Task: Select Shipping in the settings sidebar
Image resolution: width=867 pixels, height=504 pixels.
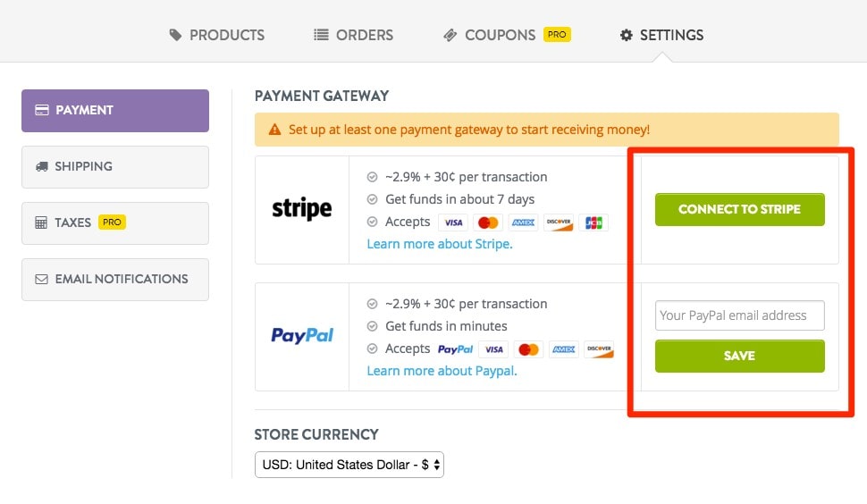Action: [x=115, y=166]
